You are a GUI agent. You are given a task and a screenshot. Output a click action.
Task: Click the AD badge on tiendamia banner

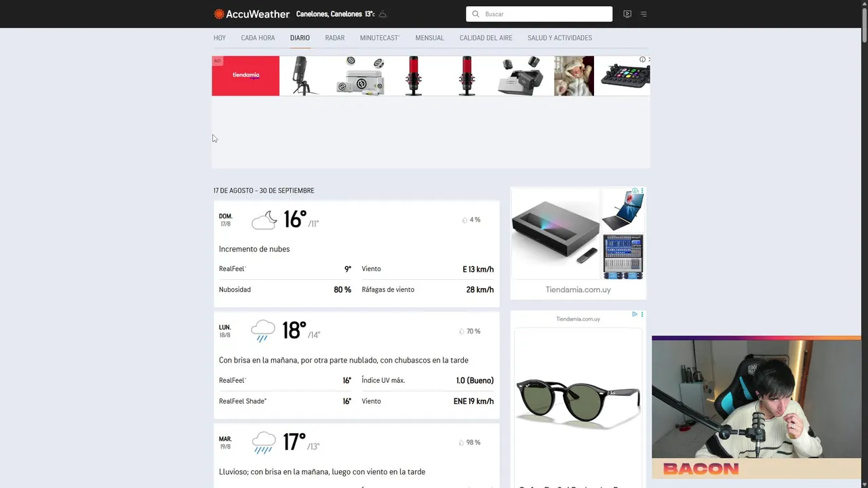point(217,61)
